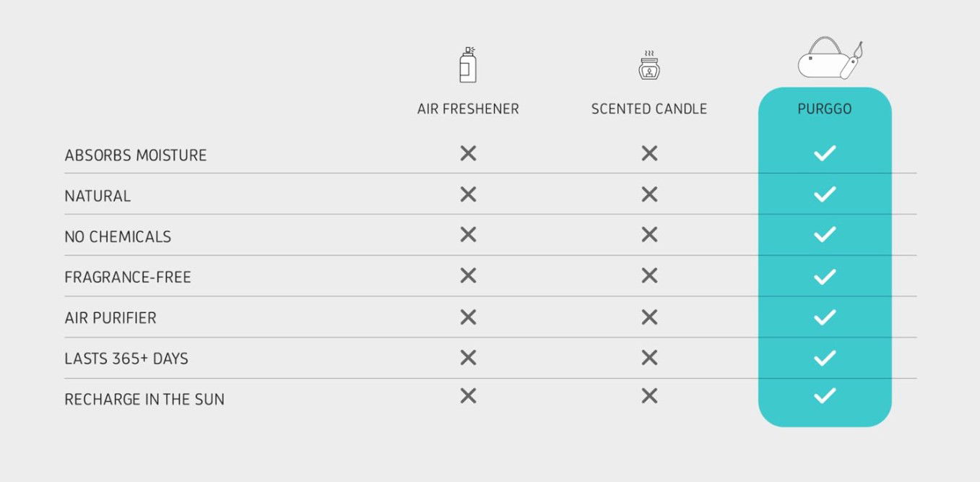Click the Air Freshener X for Recharge in the Sun
Image resolution: width=980 pixels, height=482 pixels.
click(x=468, y=395)
